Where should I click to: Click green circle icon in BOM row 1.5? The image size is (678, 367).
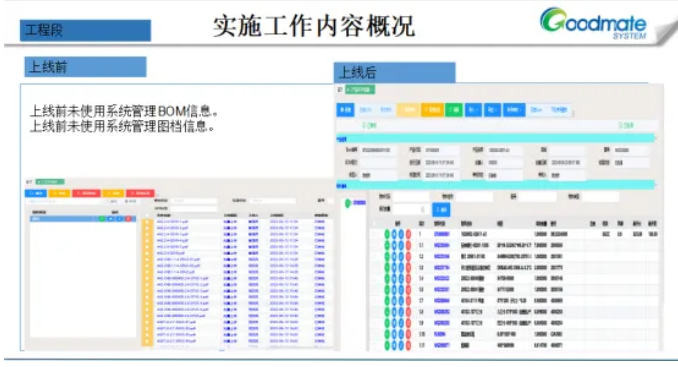coord(387,290)
